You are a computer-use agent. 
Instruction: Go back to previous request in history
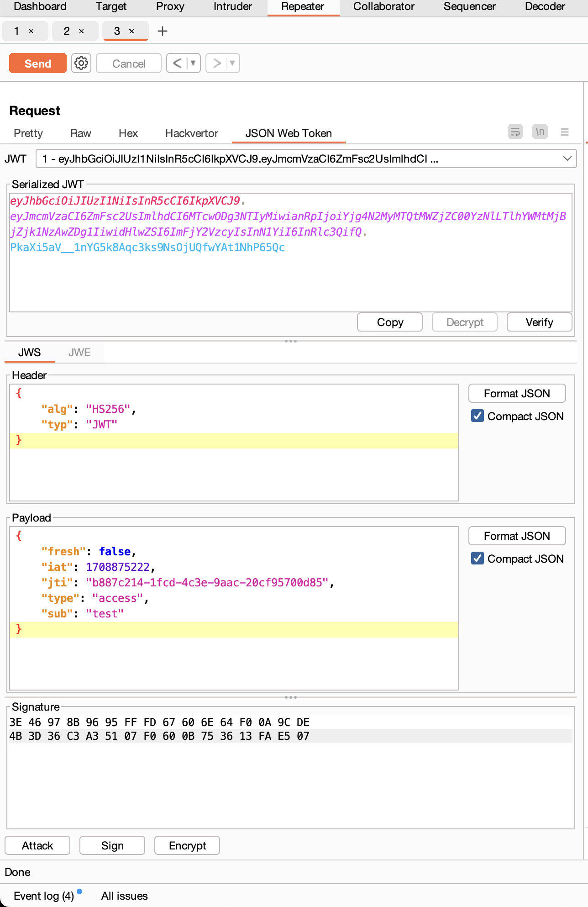[178, 63]
